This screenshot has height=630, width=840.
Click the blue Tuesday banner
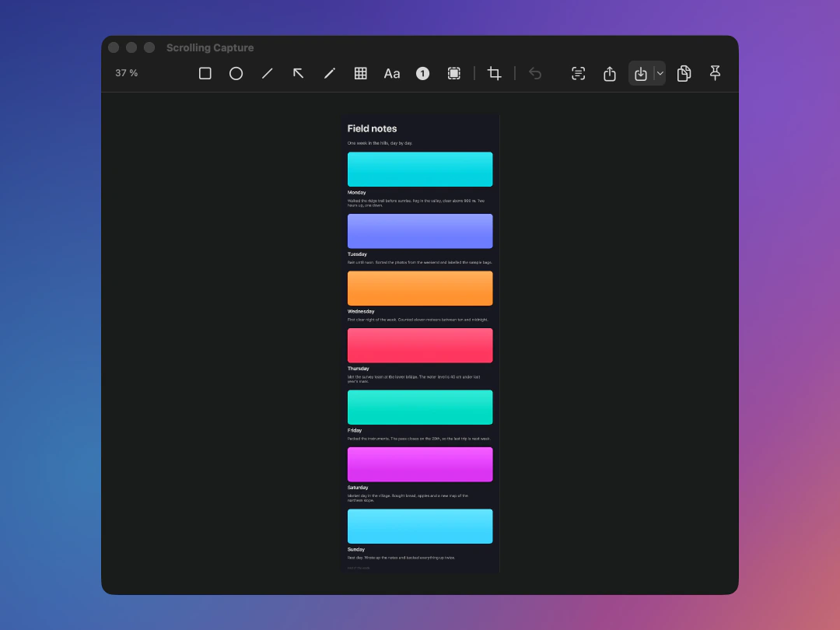420,231
